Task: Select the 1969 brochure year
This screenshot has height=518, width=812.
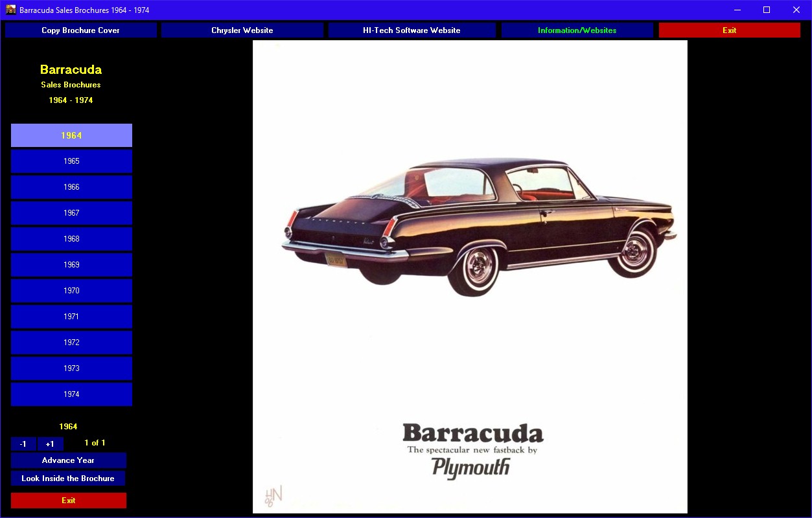Action: [71, 265]
